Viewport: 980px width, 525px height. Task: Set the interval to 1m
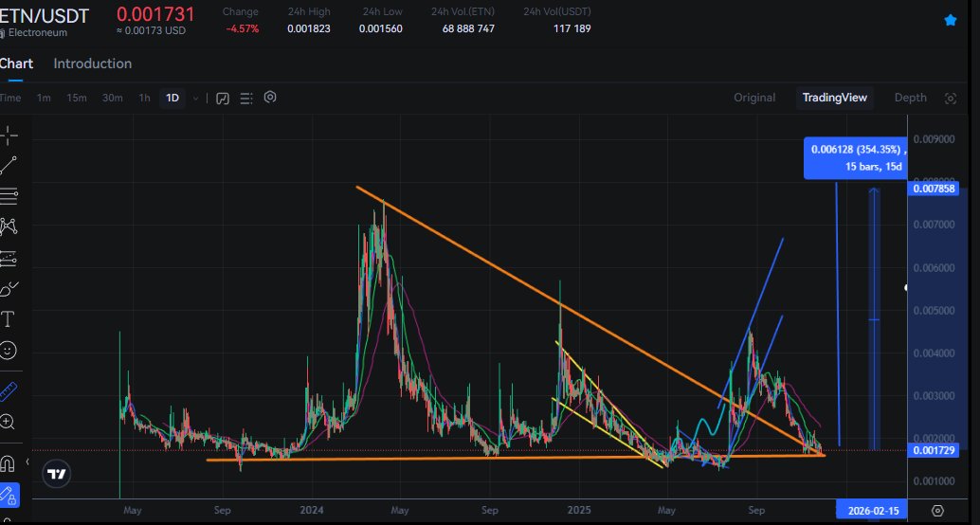[44, 99]
